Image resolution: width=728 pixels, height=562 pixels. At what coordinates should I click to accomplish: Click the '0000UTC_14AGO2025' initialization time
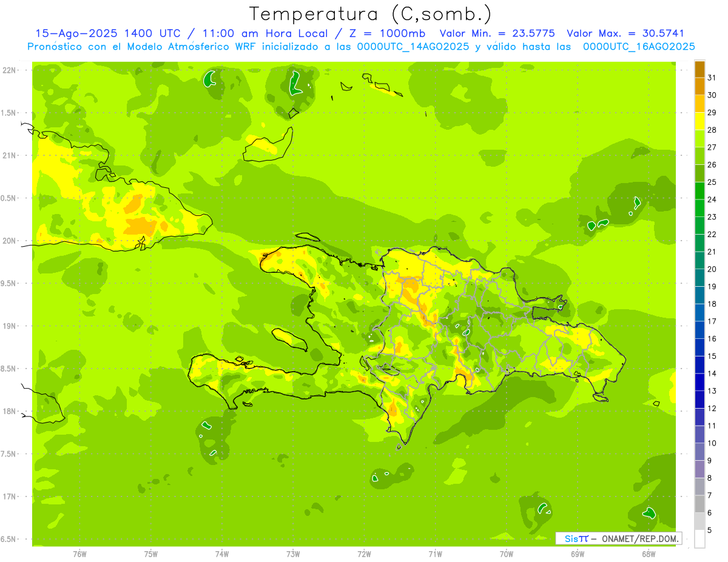click(x=413, y=47)
